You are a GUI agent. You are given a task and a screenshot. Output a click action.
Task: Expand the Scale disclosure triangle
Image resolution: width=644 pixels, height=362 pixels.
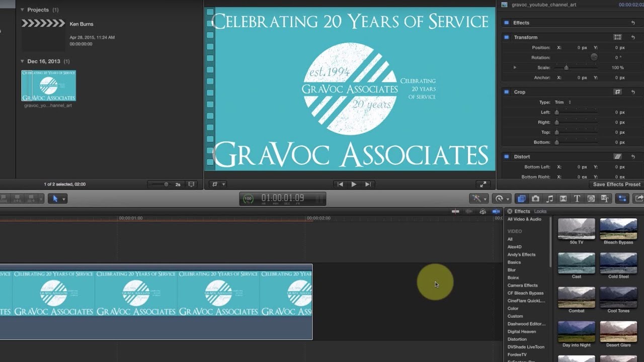click(x=515, y=67)
